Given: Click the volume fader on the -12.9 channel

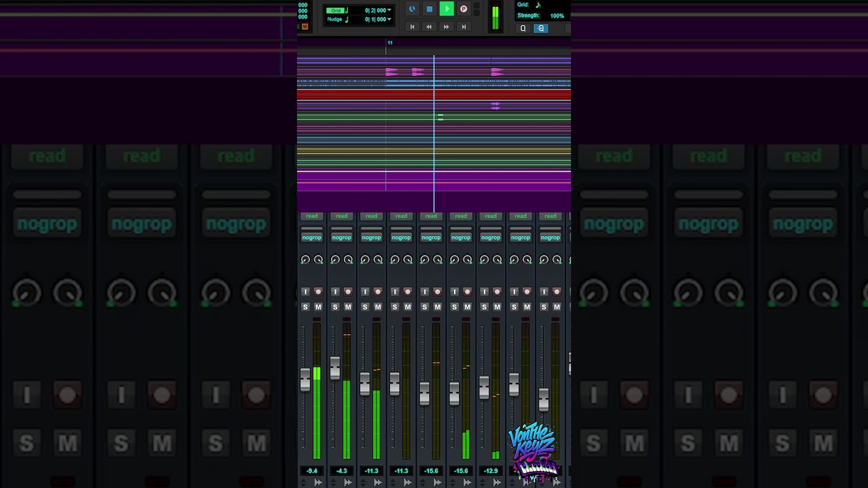Looking at the screenshot, I should pyautogui.click(x=484, y=388).
